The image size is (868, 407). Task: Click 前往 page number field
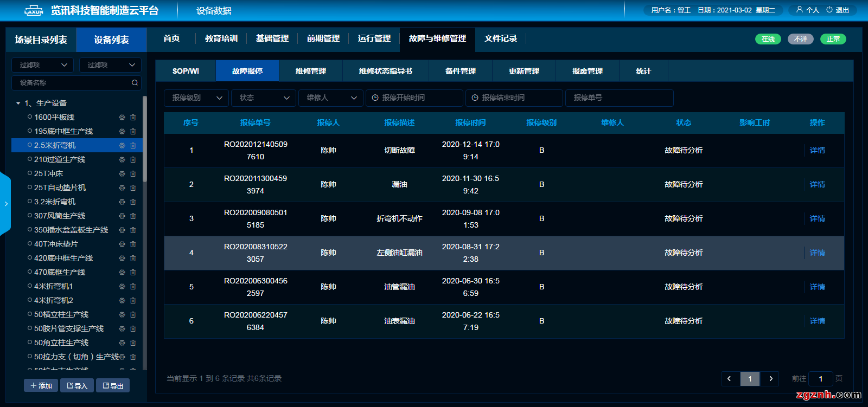(821, 379)
